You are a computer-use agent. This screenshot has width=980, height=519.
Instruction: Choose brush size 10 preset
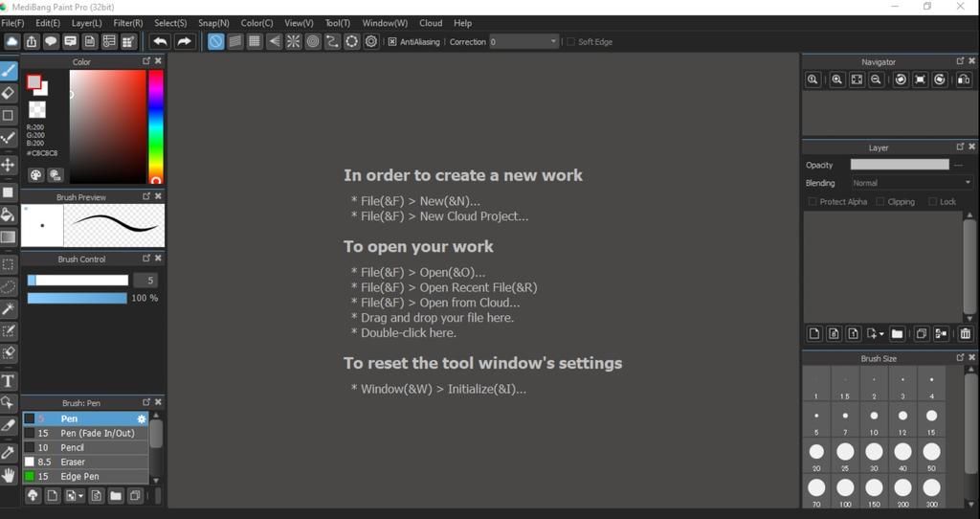(x=874, y=419)
